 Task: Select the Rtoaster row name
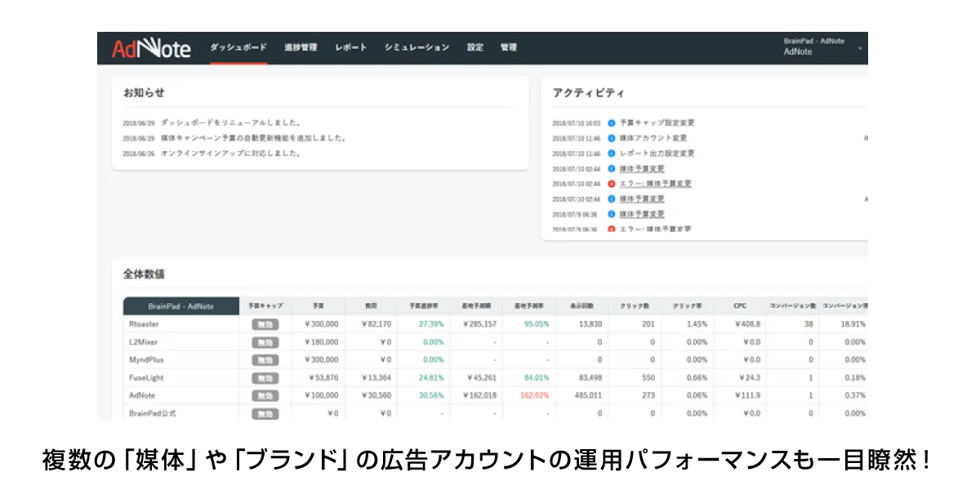tap(144, 324)
